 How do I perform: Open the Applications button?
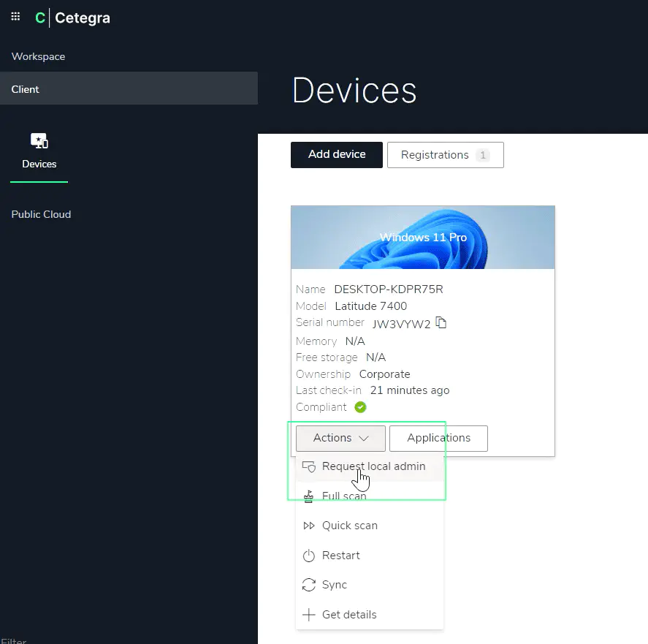coord(438,438)
